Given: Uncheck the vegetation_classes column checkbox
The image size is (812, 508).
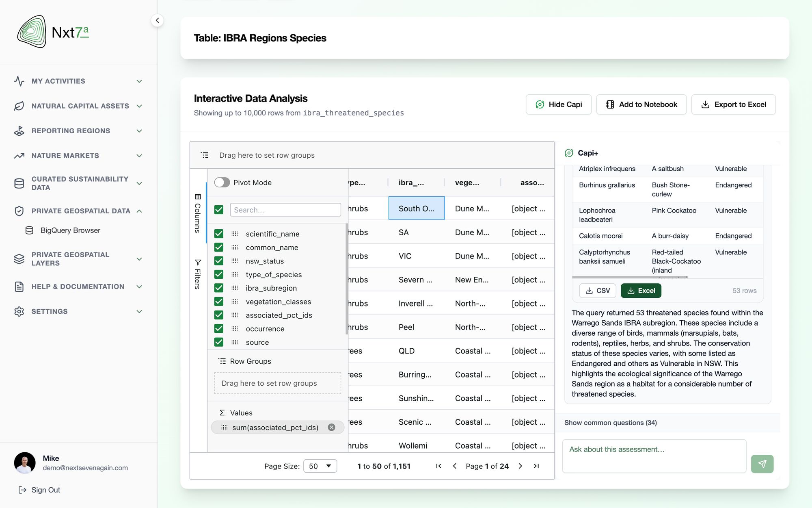Looking at the screenshot, I should tap(219, 301).
